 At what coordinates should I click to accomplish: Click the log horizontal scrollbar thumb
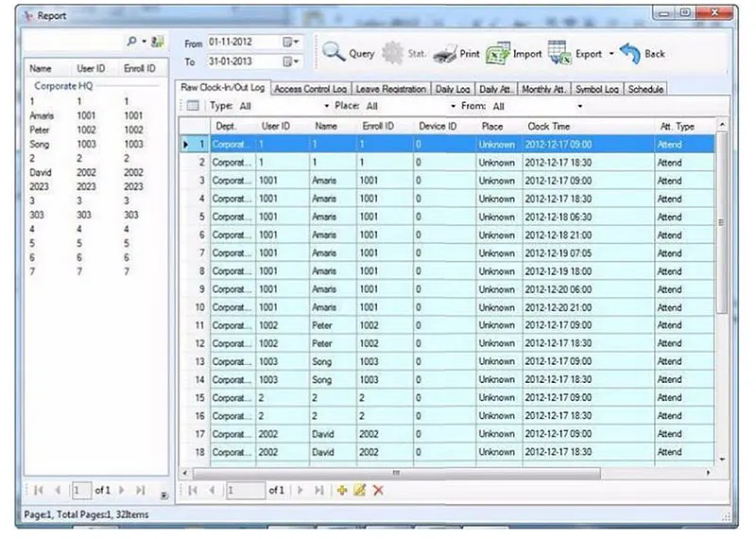click(x=396, y=473)
